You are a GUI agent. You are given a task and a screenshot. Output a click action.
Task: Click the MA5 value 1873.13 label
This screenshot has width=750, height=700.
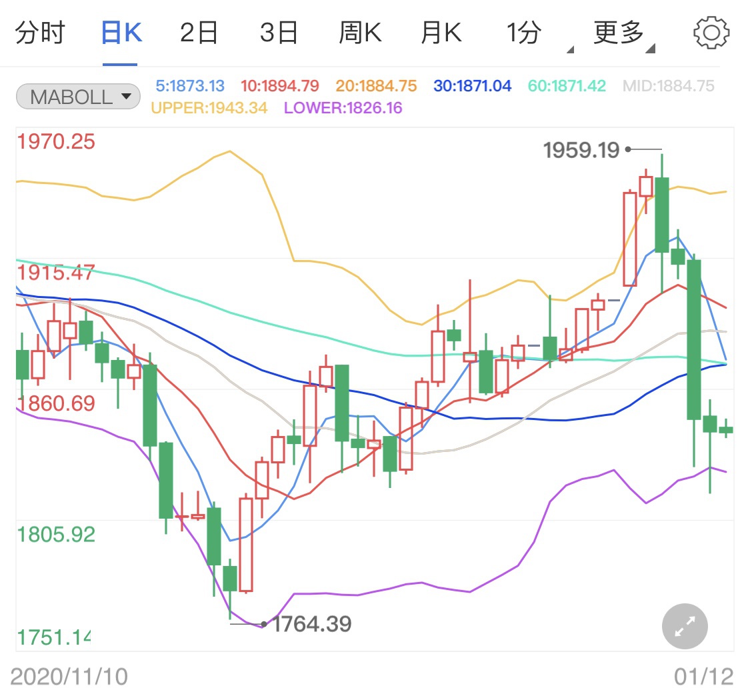point(190,86)
